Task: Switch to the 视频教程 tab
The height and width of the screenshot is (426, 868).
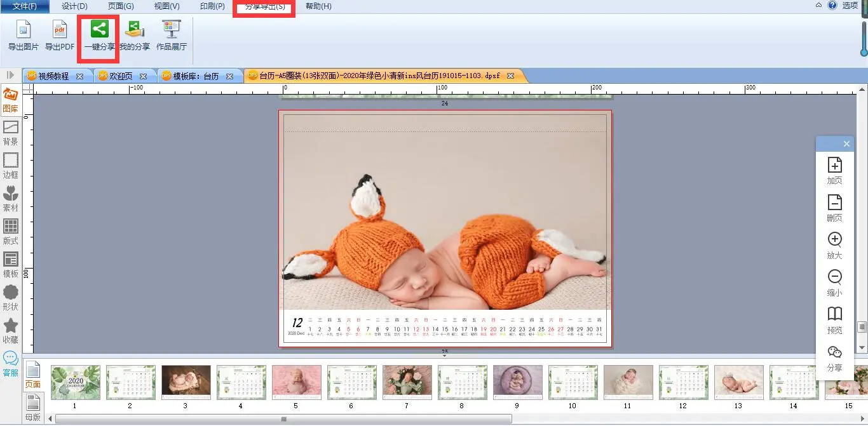Action: pyautogui.click(x=53, y=76)
